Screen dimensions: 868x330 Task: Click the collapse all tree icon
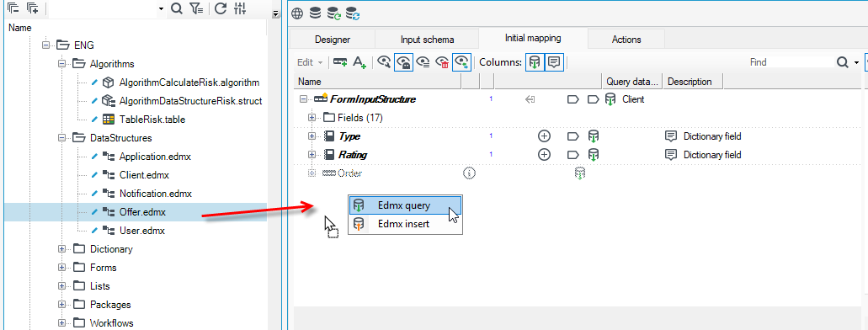coord(13,8)
